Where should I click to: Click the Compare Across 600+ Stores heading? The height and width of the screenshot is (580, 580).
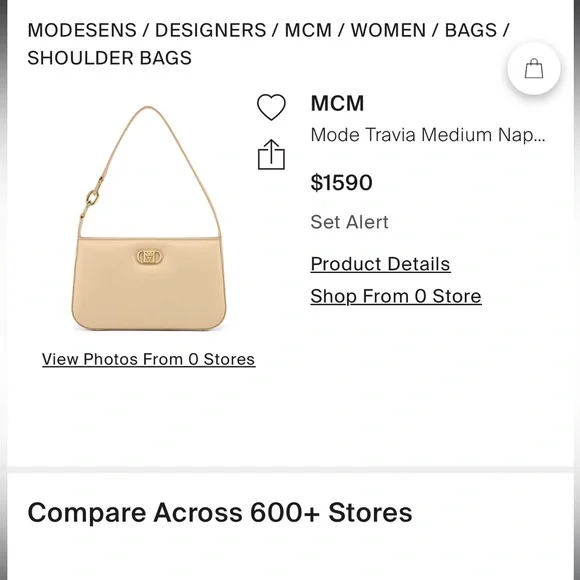220,513
